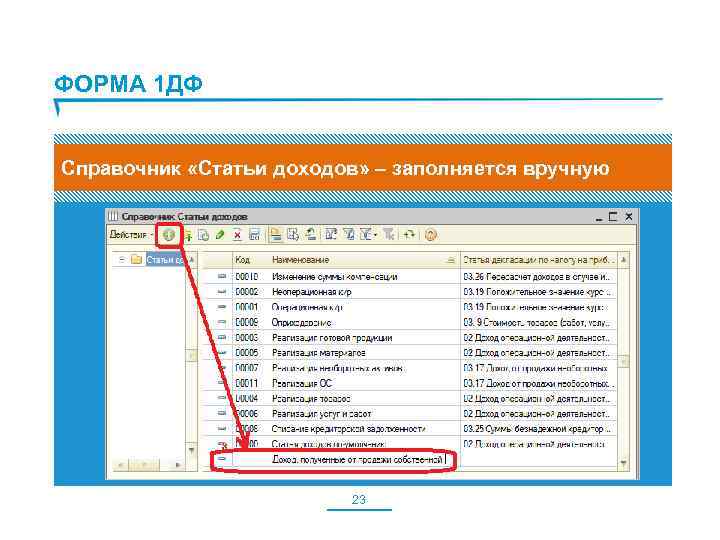
Task: Select row code 00010
Action: pos(247,276)
